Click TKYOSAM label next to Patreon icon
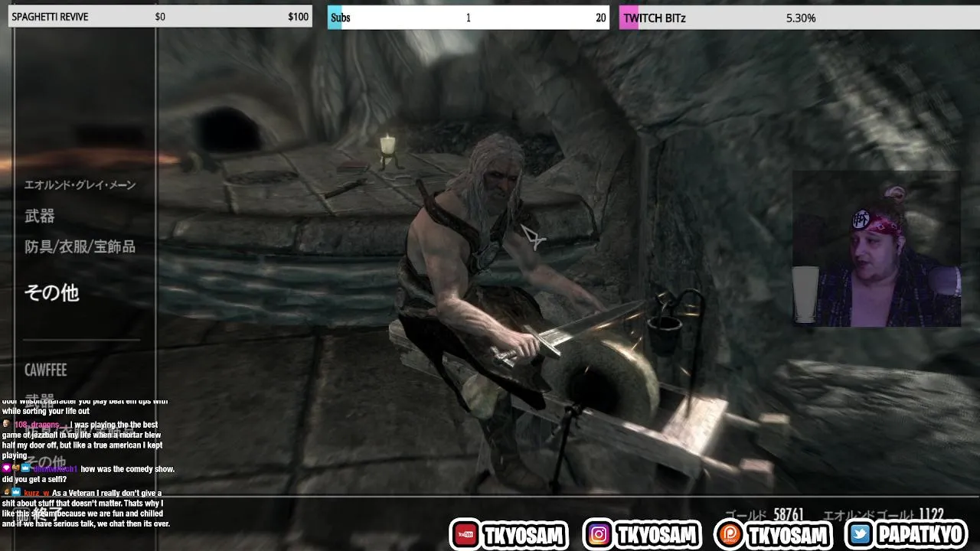Screen dimensions: 980x551 coord(788,535)
